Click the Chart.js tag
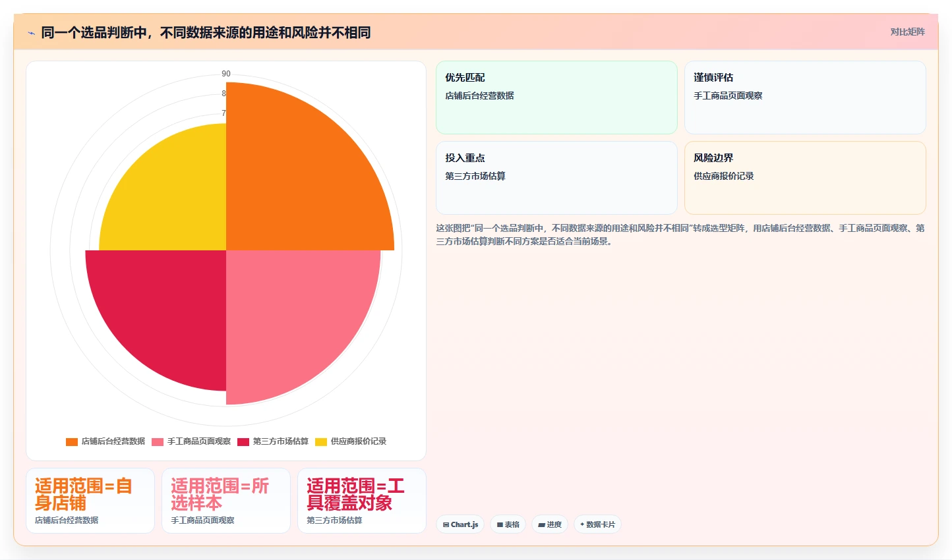This screenshot has width=952, height=560. pyautogui.click(x=460, y=524)
